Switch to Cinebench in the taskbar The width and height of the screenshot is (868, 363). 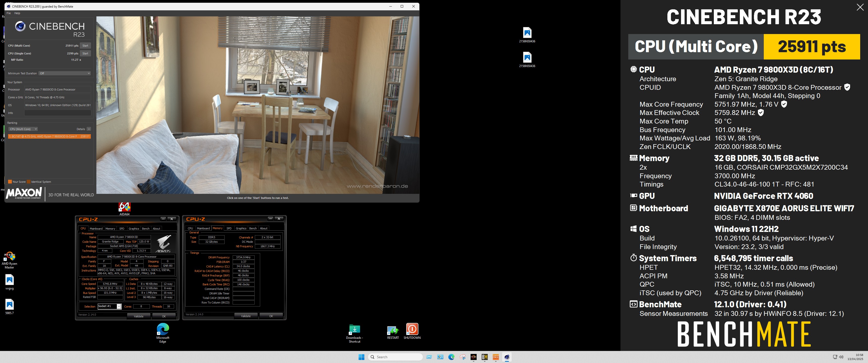(507, 357)
